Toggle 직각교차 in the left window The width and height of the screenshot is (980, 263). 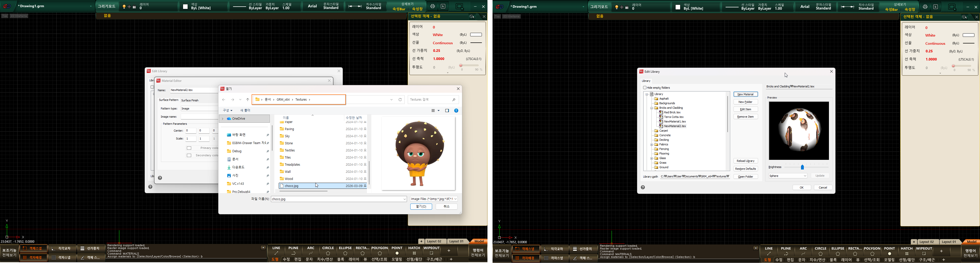point(63,249)
